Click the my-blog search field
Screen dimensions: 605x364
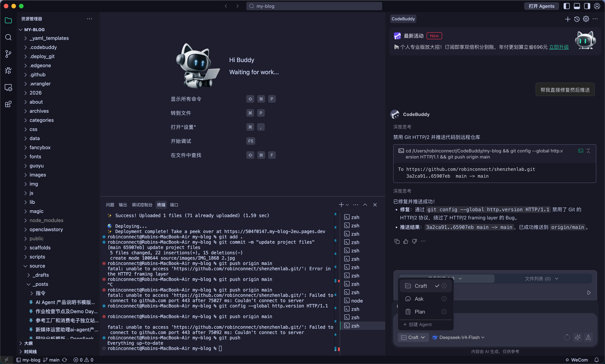314,6
